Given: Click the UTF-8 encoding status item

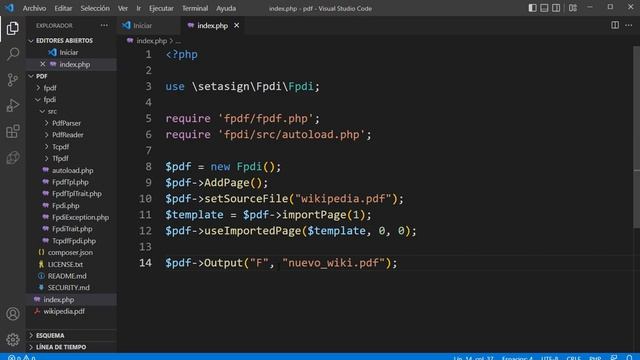Looking at the screenshot, I should pos(549,358).
